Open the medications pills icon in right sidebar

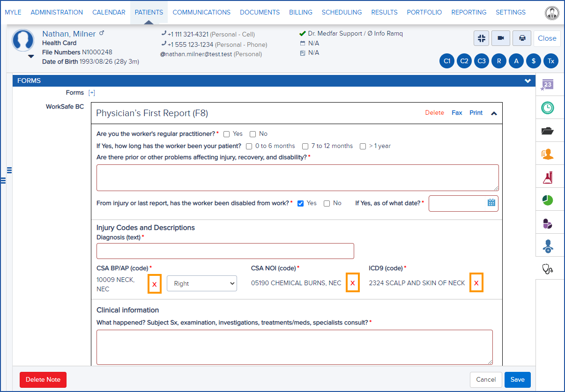pyautogui.click(x=550, y=222)
